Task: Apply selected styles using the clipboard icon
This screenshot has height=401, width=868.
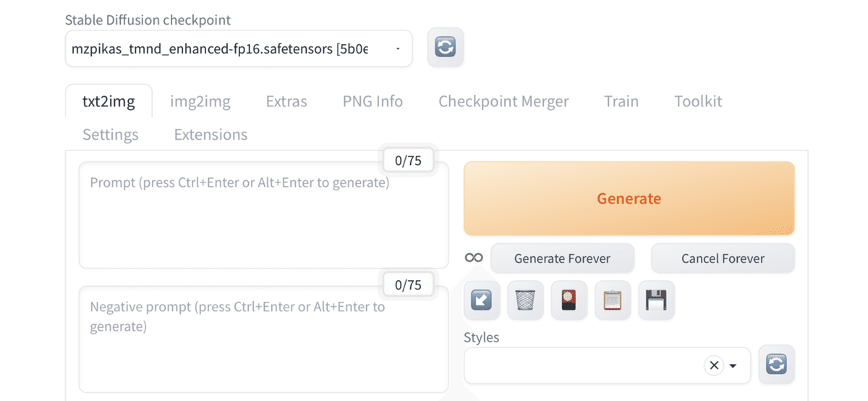Action: pyautogui.click(x=613, y=300)
